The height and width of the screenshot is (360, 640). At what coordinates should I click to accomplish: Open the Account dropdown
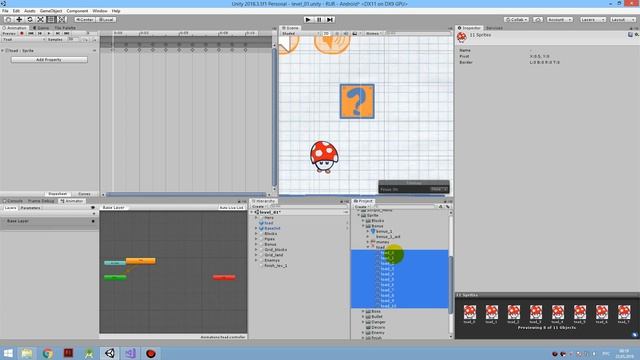click(x=560, y=19)
